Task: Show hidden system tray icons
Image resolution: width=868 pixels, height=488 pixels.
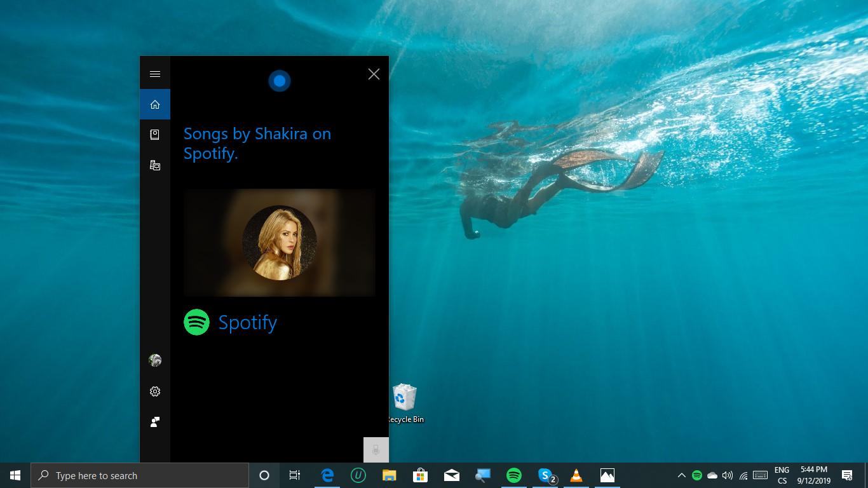Action: click(682, 475)
